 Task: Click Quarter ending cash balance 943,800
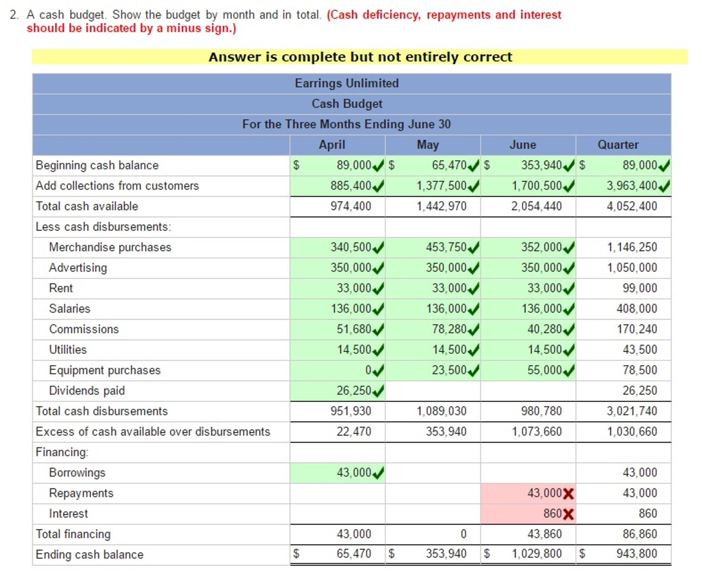pyautogui.click(x=637, y=554)
